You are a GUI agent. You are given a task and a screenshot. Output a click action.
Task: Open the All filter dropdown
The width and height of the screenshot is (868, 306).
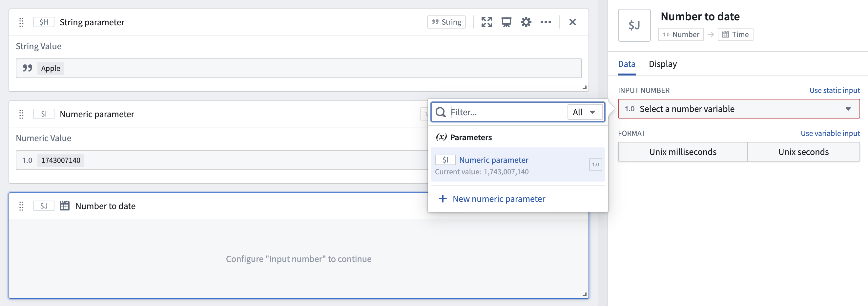pos(585,112)
